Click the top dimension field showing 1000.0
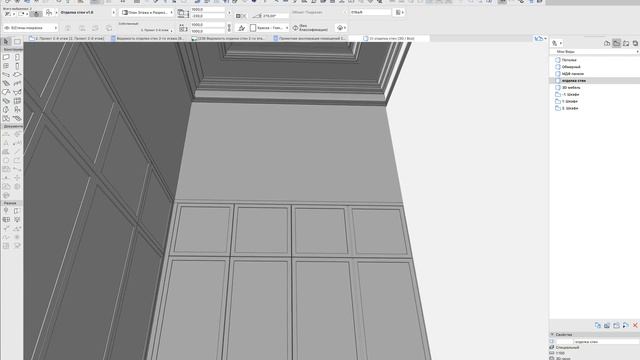The width and height of the screenshot is (640, 360). point(208,9)
